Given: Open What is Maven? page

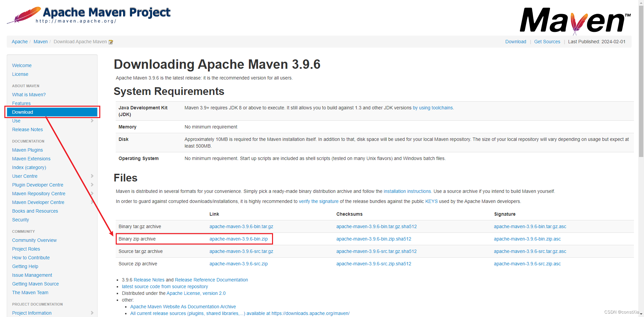Looking at the screenshot, I should (x=29, y=95).
